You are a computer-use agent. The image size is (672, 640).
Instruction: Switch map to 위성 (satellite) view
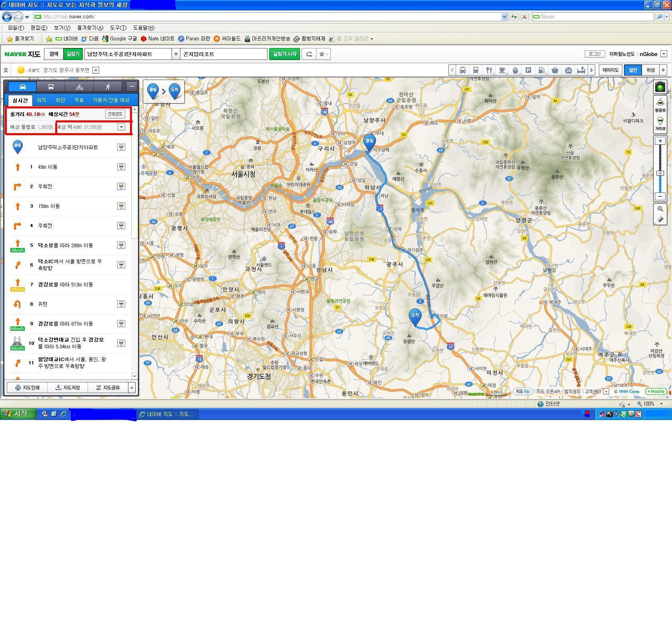651,70
